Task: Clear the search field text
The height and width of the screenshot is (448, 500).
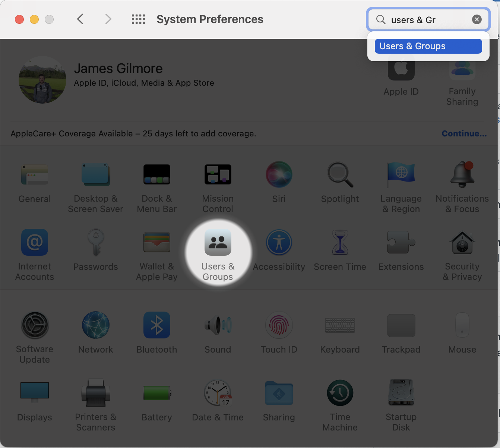Action: tap(477, 19)
